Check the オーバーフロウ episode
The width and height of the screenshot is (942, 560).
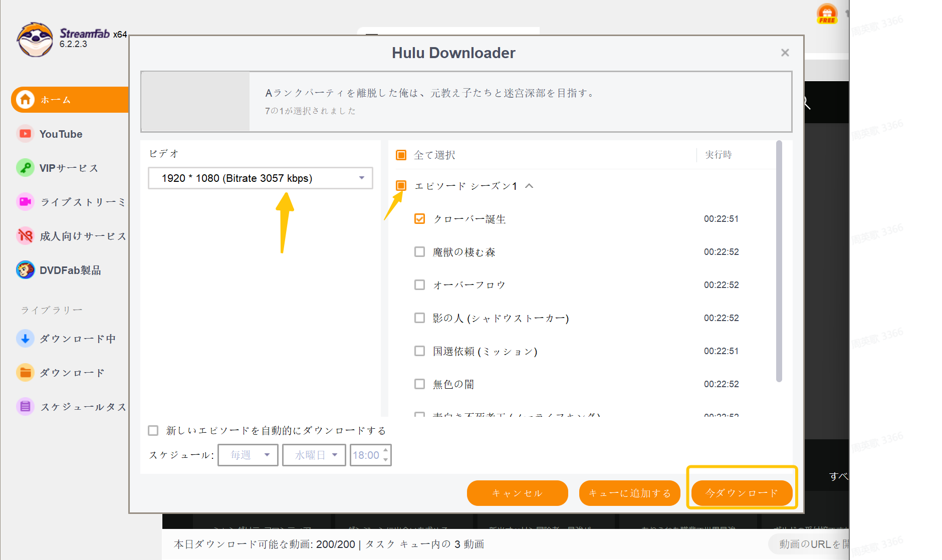pos(419,285)
